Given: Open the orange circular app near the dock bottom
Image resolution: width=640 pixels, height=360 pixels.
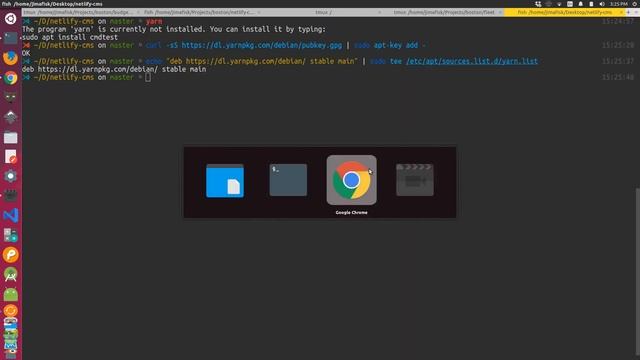Looking at the screenshot, I should point(11,311).
